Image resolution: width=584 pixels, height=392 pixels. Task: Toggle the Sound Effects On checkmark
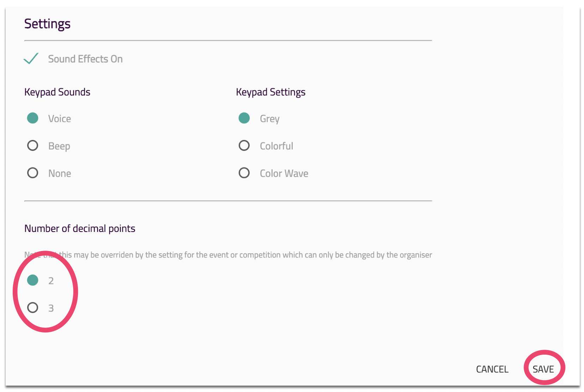coord(31,59)
